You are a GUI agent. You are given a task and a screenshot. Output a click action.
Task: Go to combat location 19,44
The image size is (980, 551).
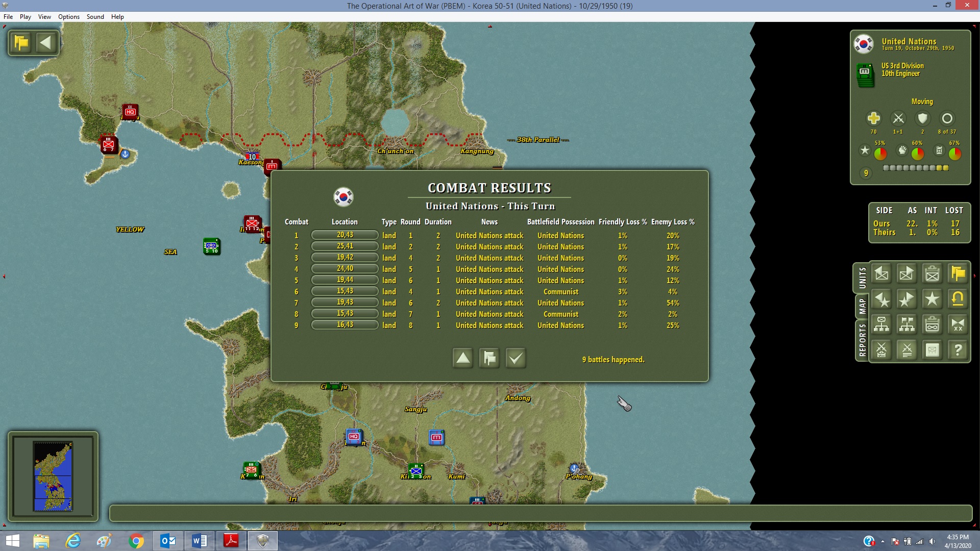345,280
